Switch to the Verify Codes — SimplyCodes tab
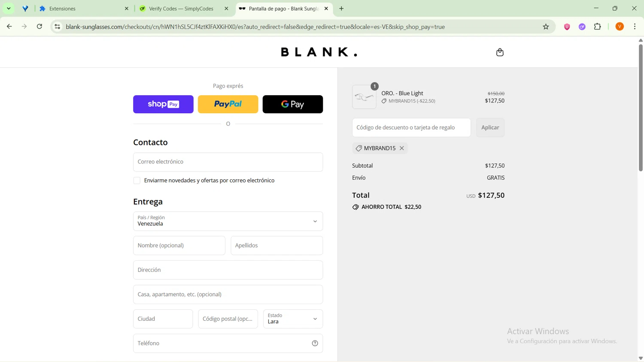644x362 pixels. pyautogui.click(x=184, y=9)
